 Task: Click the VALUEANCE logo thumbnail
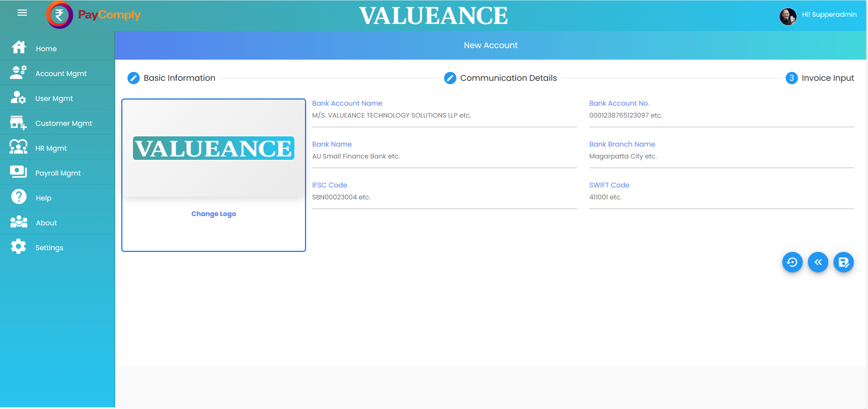tap(213, 148)
